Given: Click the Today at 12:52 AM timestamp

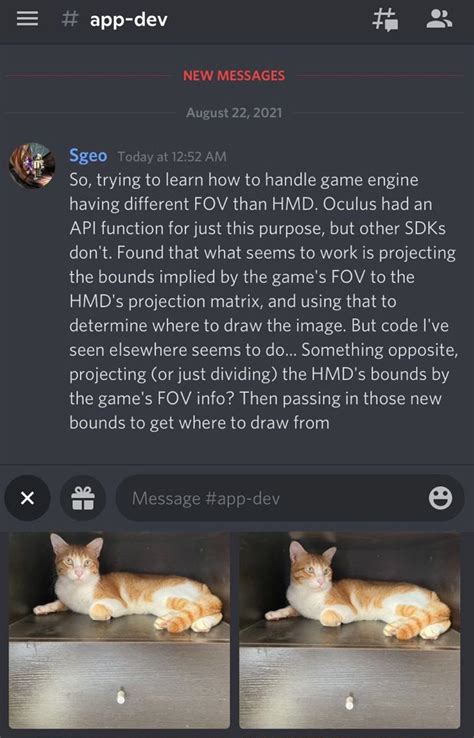Looking at the screenshot, I should click(172, 156).
